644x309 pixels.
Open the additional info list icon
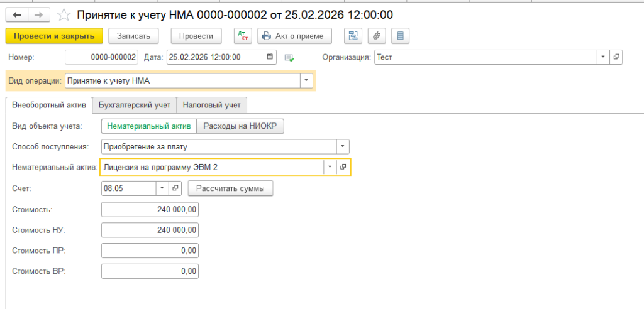point(401,36)
